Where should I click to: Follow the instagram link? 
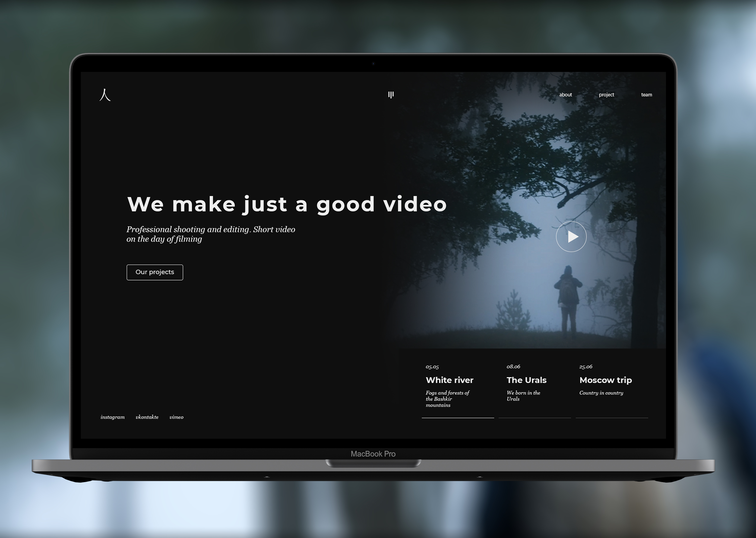(x=113, y=417)
